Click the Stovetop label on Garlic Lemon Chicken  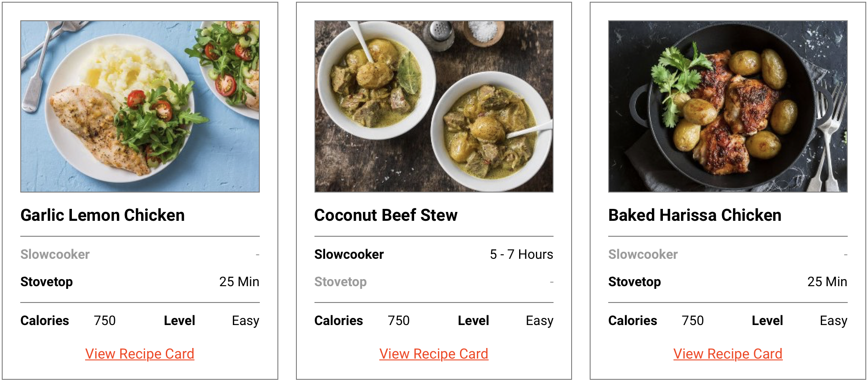(46, 282)
